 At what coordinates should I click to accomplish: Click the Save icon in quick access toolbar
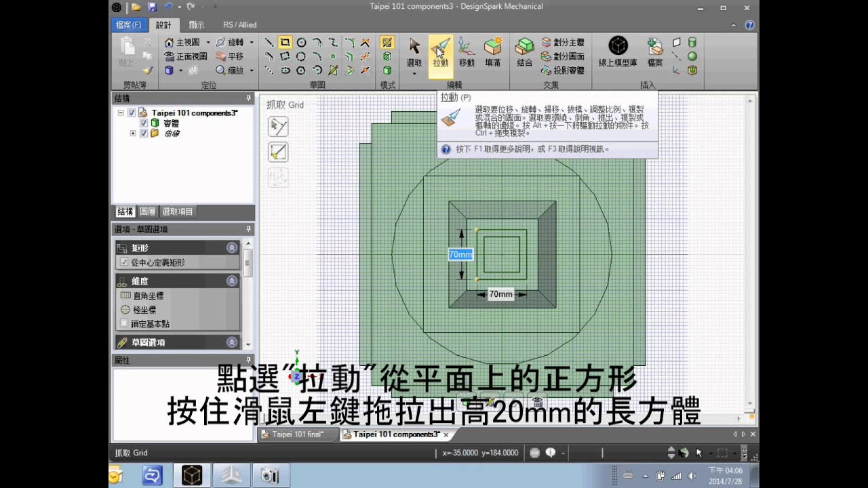point(152,7)
